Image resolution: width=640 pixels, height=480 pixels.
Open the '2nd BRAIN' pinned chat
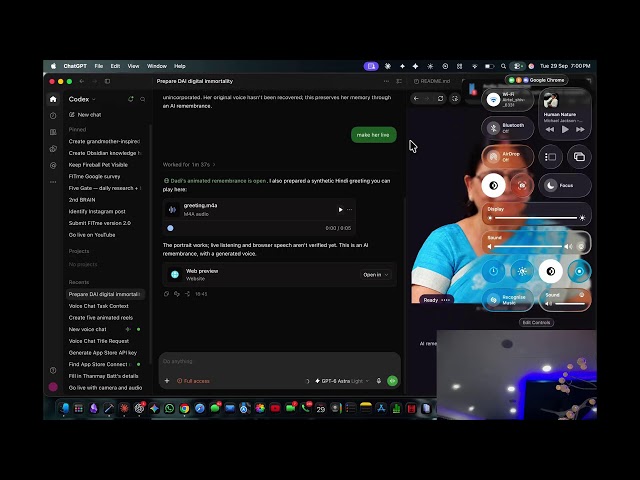tap(82, 200)
